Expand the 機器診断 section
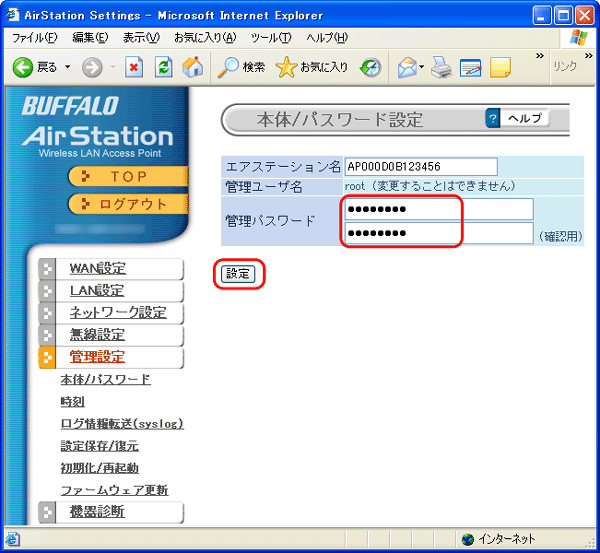Image resolution: width=600 pixels, height=553 pixels. tap(97, 512)
